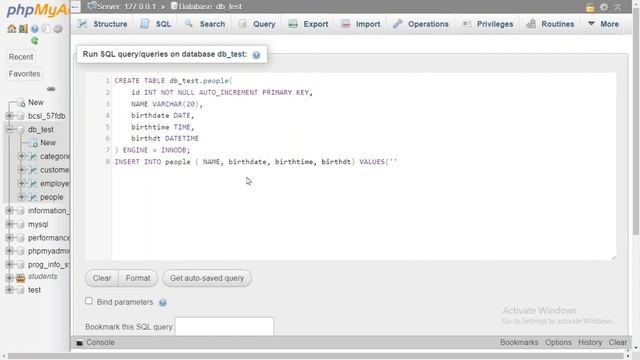Select the phpmyadmin database in tree

[49, 251]
